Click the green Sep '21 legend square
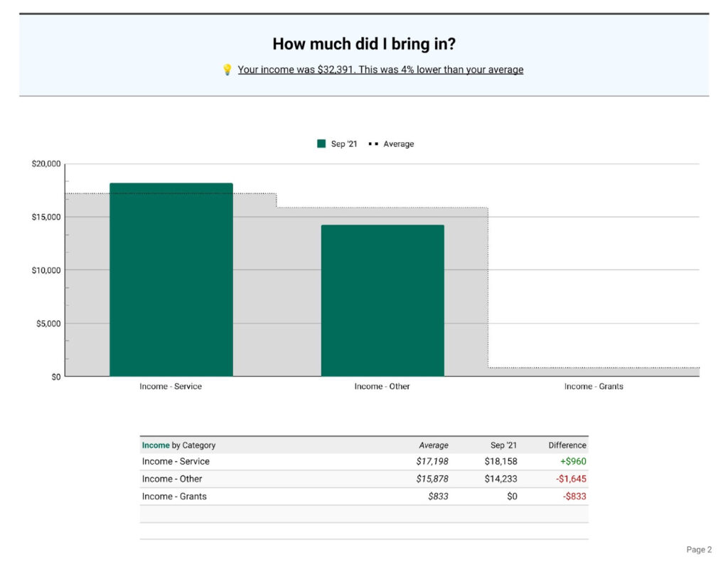This screenshot has height=562, width=728. tap(319, 144)
